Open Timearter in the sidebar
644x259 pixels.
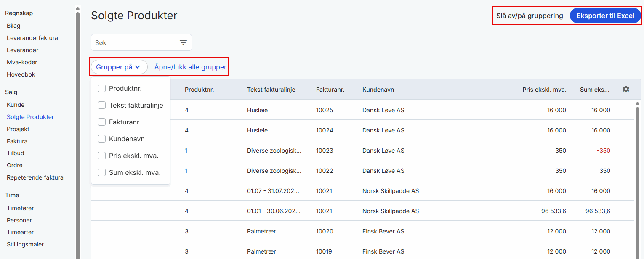tap(20, 232)
